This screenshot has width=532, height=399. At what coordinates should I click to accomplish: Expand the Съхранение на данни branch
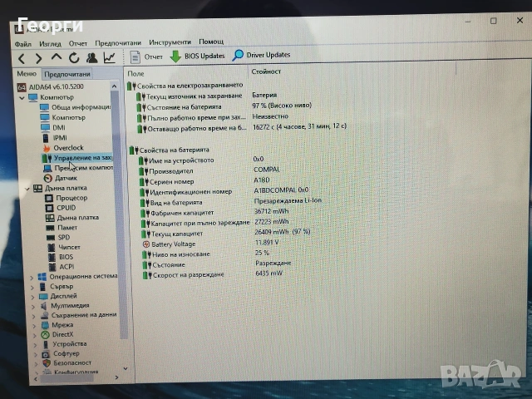coord(33,316)
